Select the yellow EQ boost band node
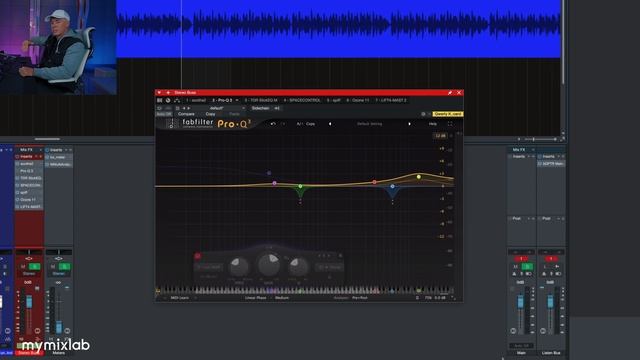 (419, 177)
